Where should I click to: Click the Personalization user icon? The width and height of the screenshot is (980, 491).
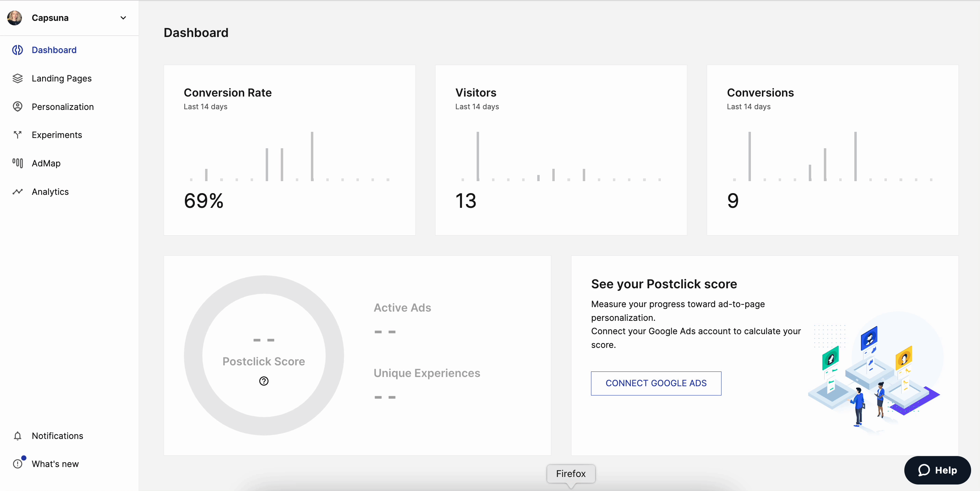pos(17,106)
